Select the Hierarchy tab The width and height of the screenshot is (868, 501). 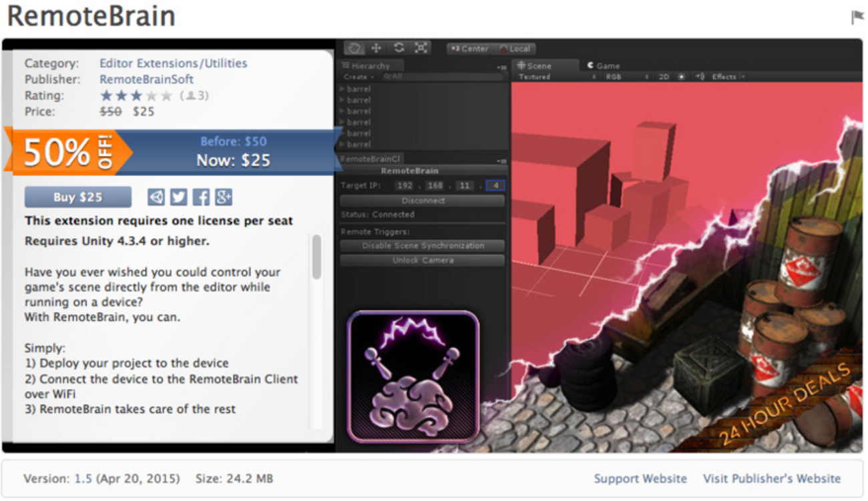click(x=370, y=65)
